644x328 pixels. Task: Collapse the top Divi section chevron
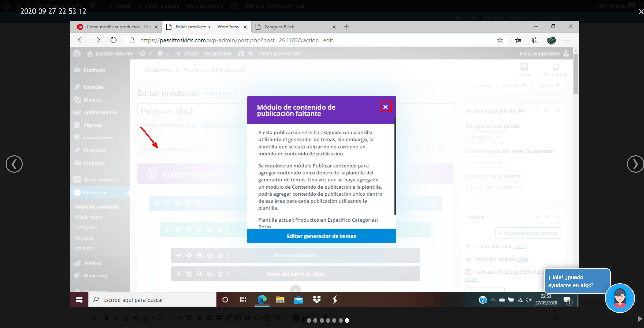pos(435,203)
